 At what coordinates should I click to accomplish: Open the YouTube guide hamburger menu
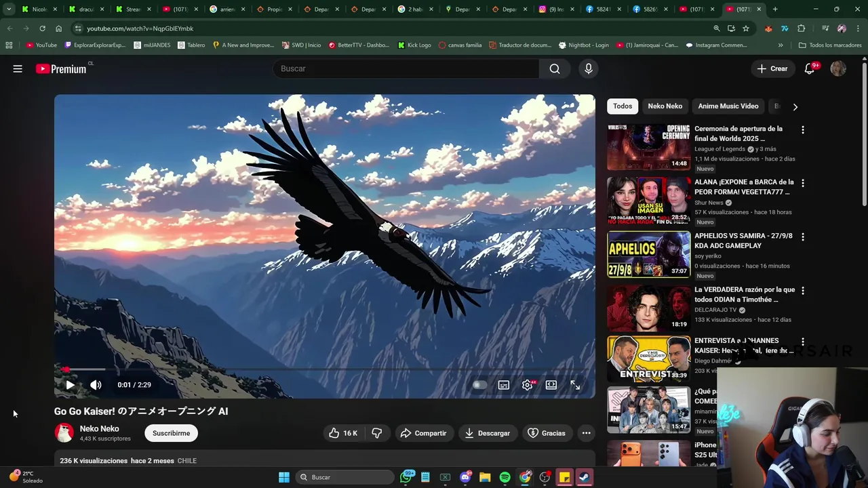pyautogui.click(x=18, y=68)
